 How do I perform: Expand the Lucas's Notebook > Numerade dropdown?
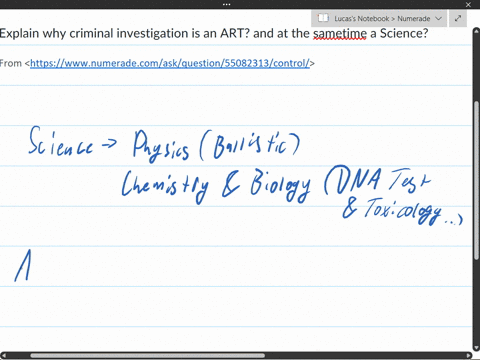(439, 19)
